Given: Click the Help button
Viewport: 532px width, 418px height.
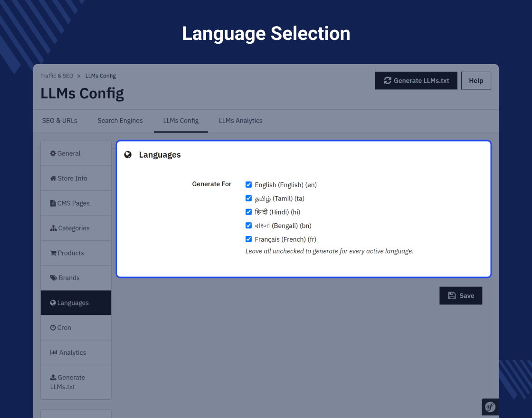Looking at the screenshot, I should pos(476,81).
